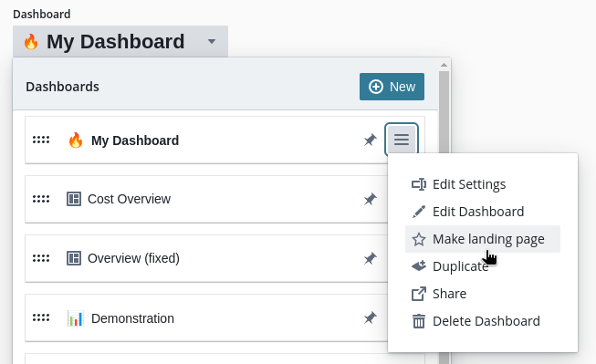
Task: Click the drag handle of Cost Overview row
Action: tap(41, 199)
